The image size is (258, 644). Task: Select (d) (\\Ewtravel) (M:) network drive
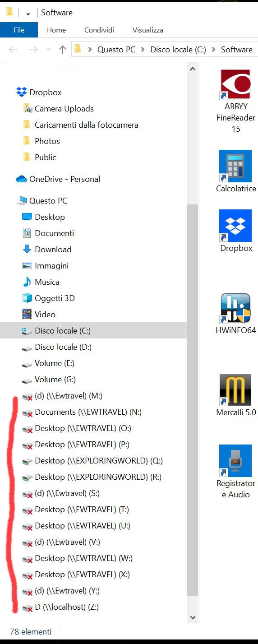69,396
